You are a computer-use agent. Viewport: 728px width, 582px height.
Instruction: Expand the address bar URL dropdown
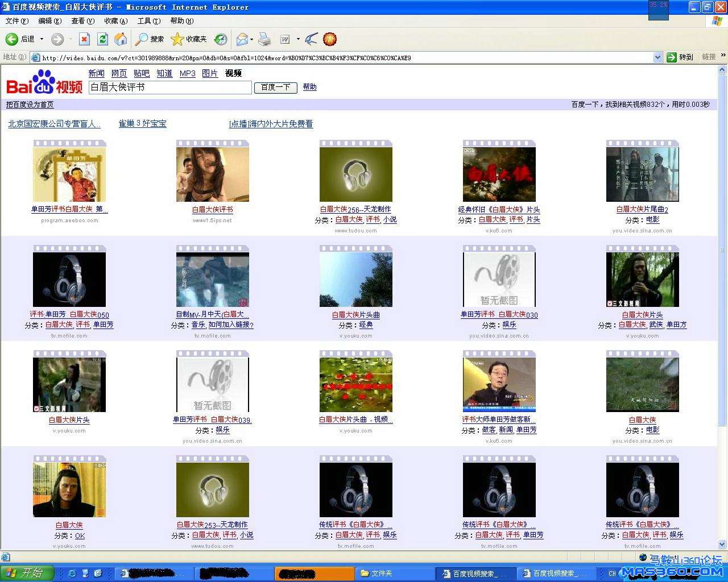pyautogui.click(x=658, y=57)
